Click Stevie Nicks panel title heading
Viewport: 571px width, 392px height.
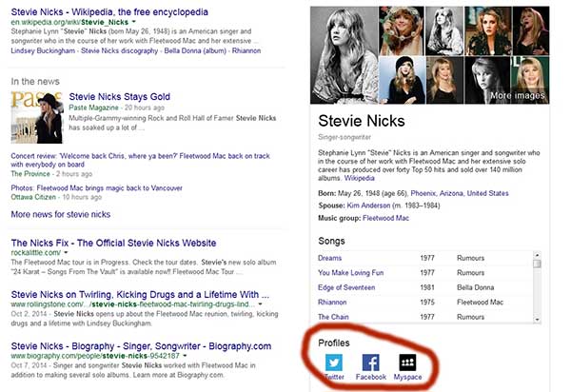click(362, 121)
